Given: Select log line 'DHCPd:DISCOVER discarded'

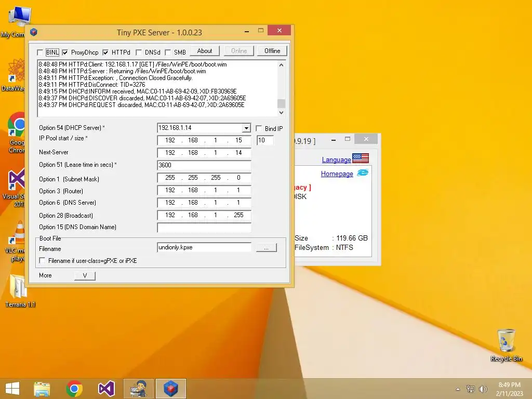Looking at the screenshot, I should click(x=142, y=98).
